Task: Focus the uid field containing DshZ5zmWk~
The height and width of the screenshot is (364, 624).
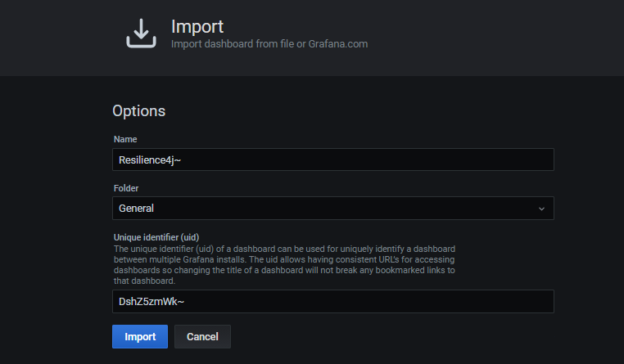Action: (x=333, y=301)
